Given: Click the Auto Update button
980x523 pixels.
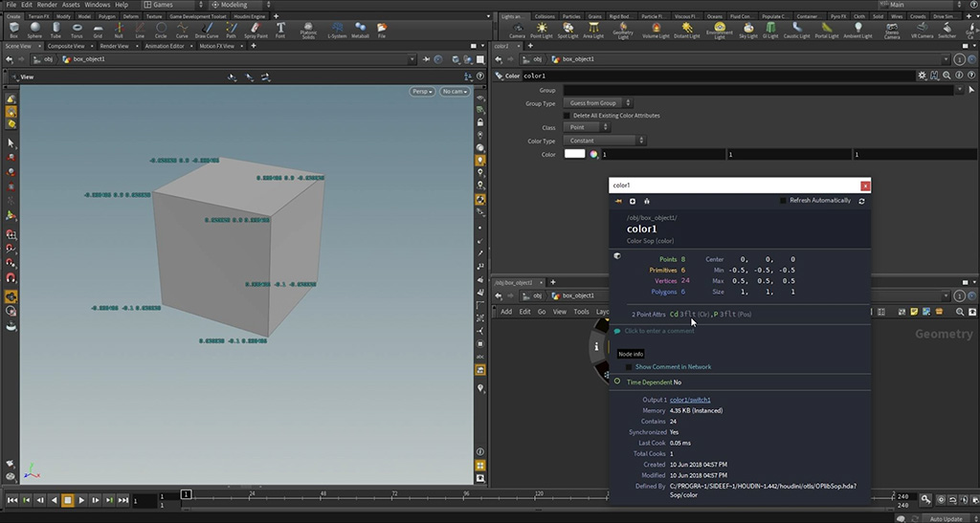Looking at the screenshot, I should [947, 518].
